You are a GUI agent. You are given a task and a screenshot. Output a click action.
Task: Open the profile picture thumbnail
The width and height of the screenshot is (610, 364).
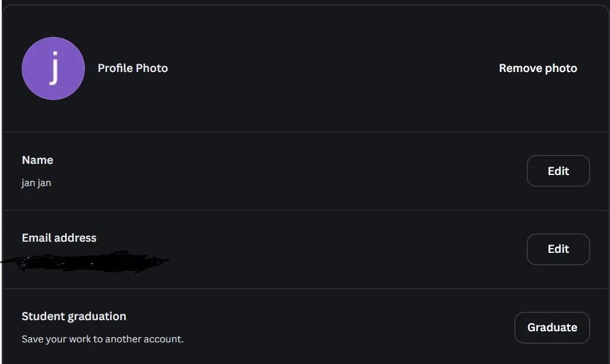tap(53, 68)
